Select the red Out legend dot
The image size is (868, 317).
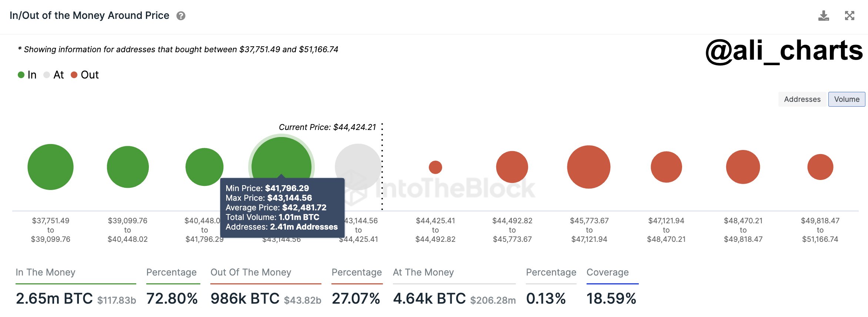click(74, 75)
